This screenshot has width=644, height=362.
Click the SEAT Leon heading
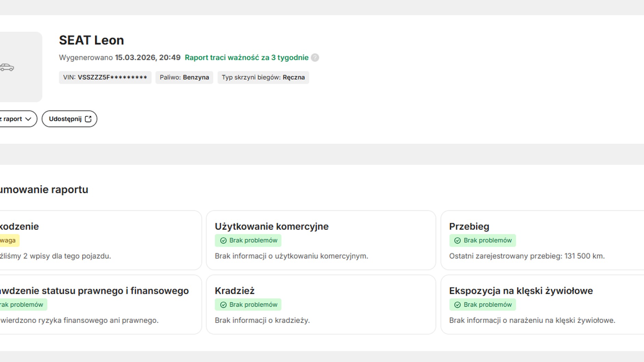91,40
